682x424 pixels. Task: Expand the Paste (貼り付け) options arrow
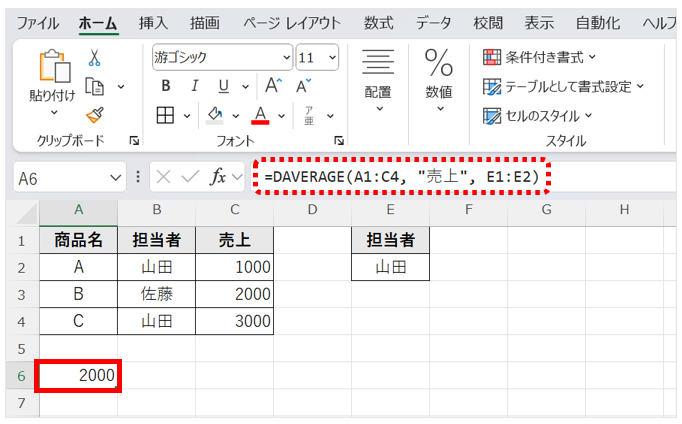(54, 112)
